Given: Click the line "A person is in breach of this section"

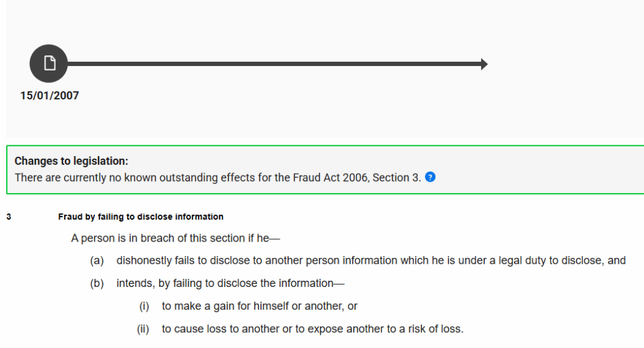Looking at the screenshot, I should click(175, 239).
